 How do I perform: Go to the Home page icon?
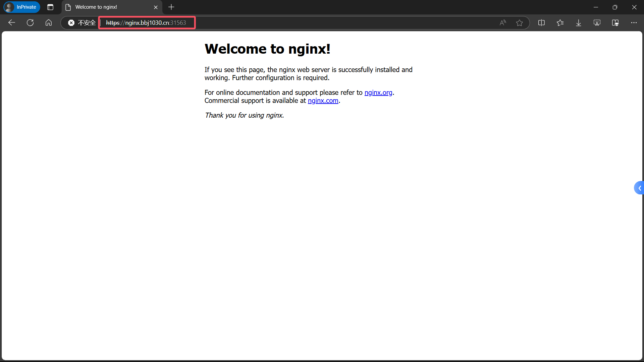(x=49, y=23)
